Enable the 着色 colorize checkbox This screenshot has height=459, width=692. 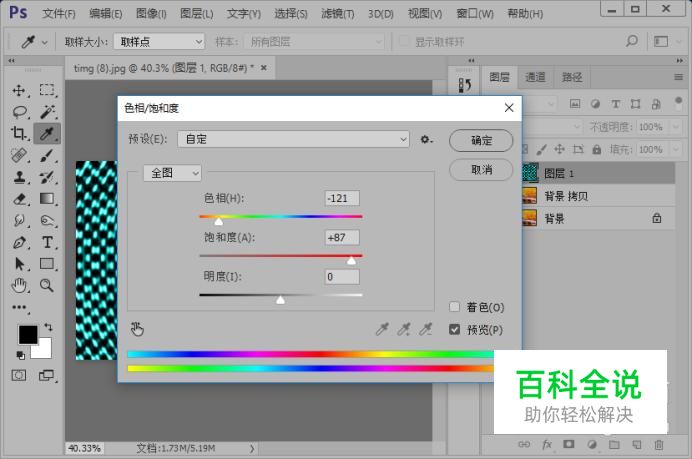455,308
